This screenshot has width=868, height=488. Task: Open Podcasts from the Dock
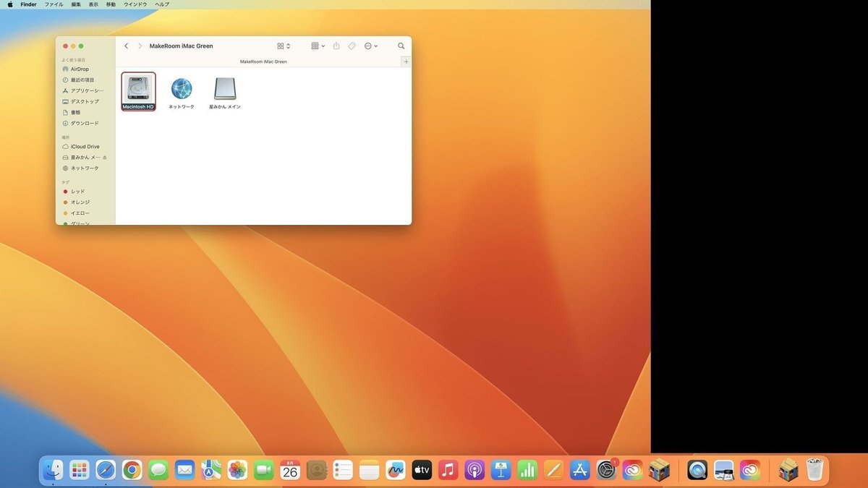(475, 471)
